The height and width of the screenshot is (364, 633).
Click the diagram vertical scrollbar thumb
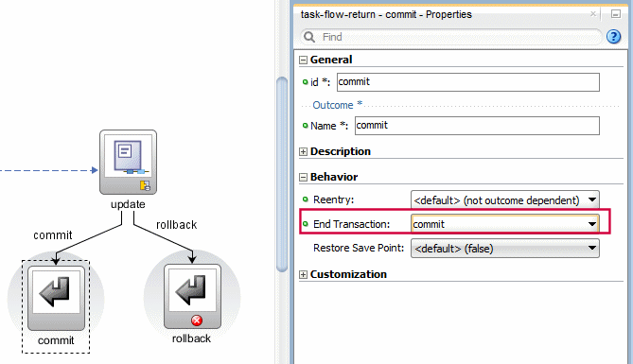(x=282, y=174)
